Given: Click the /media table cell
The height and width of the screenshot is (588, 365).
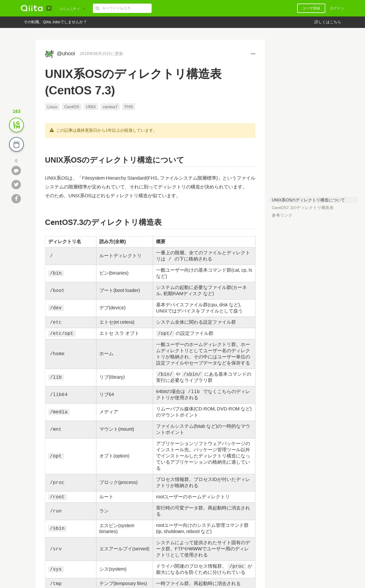Looking at the screenshot, I should 71,412.
